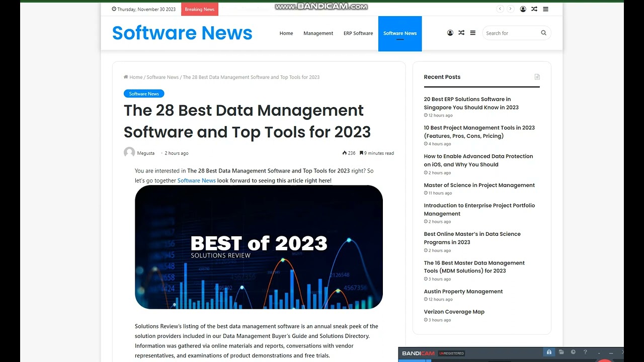Open the Management menu item
The image size is (644, 362).
click(318, 33)
